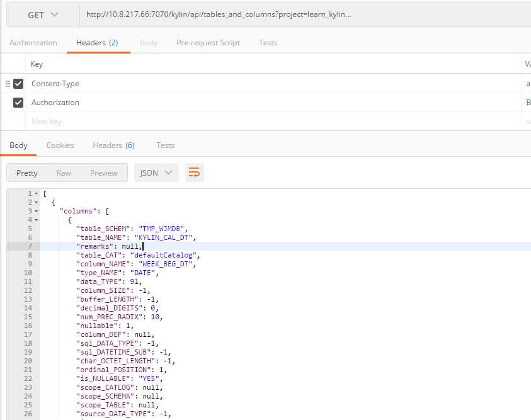
Task: Select the Pretty view button
Action: (26, 173)
